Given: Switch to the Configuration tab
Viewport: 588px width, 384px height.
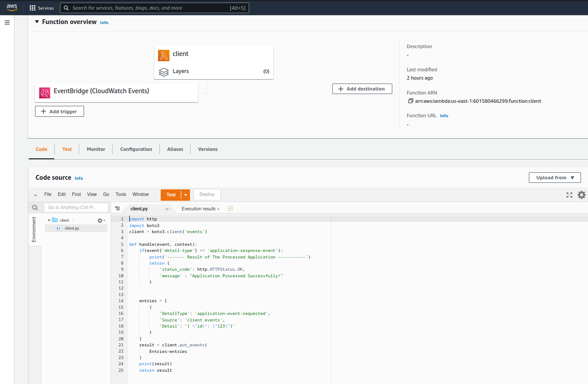Looking at the screenshot, I should tap(136, 149).
